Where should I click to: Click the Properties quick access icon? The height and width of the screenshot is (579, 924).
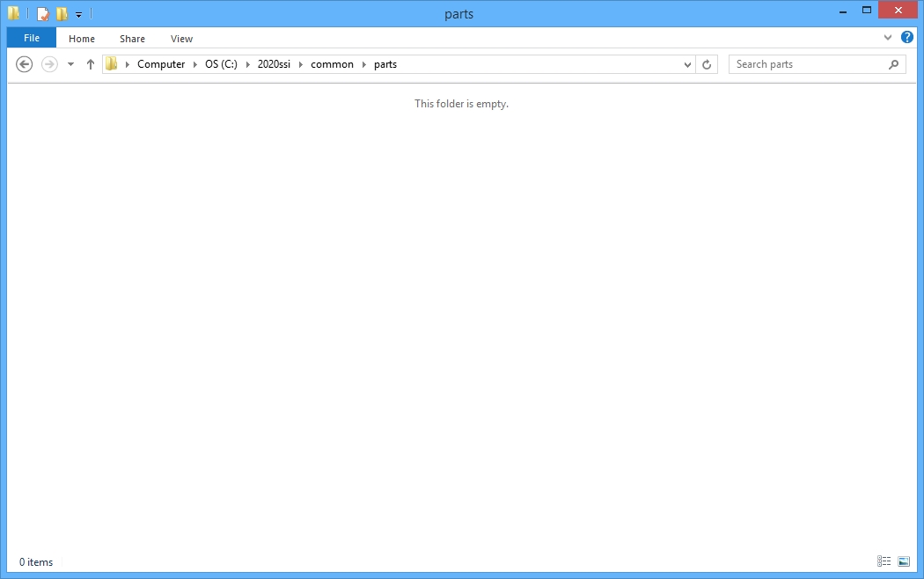click(x=42, y=13)
